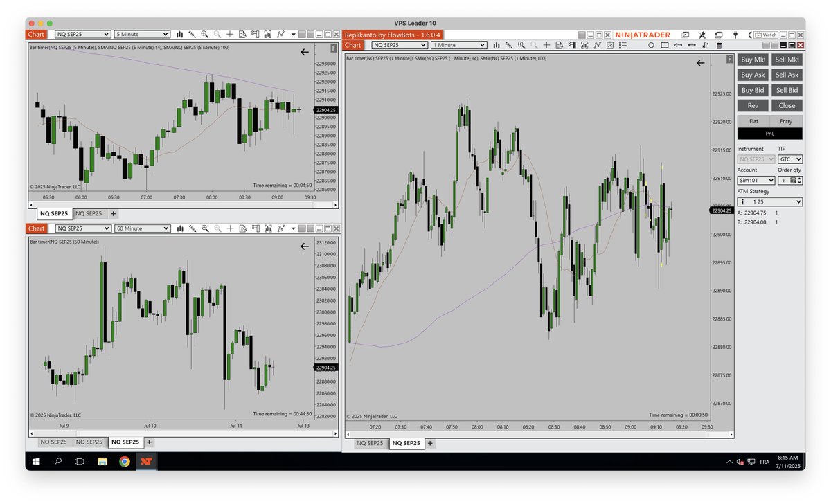Add new tab in top-left chart window
Screen dimensions: 831x504
click(114, 213)
